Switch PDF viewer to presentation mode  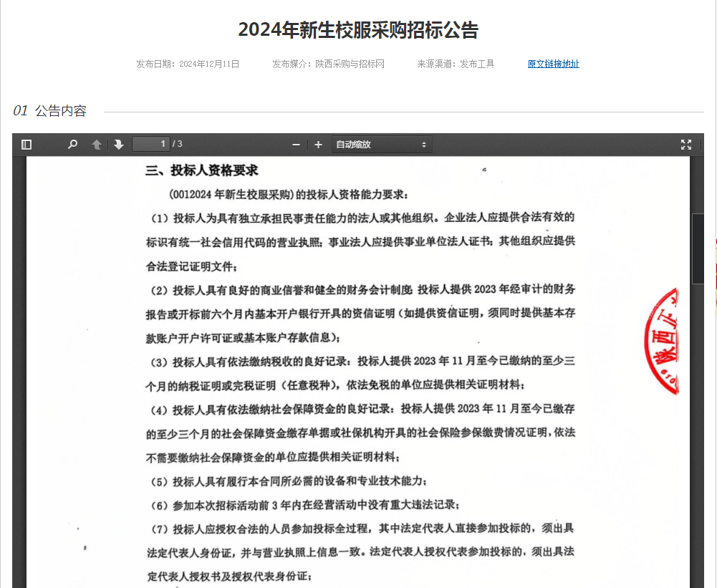click(685, 145)
